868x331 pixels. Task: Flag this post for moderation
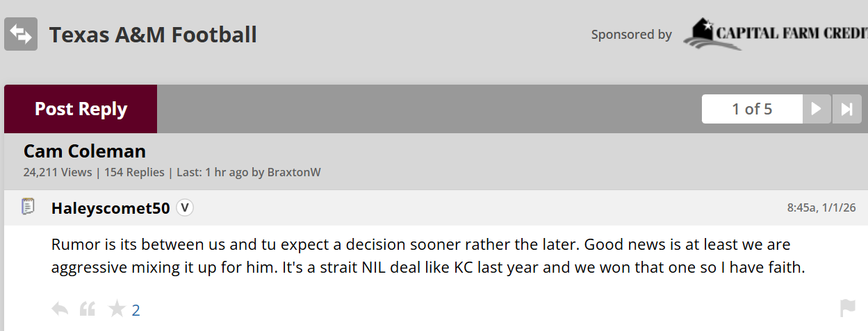pyautogui.click(x=847, y=309)
